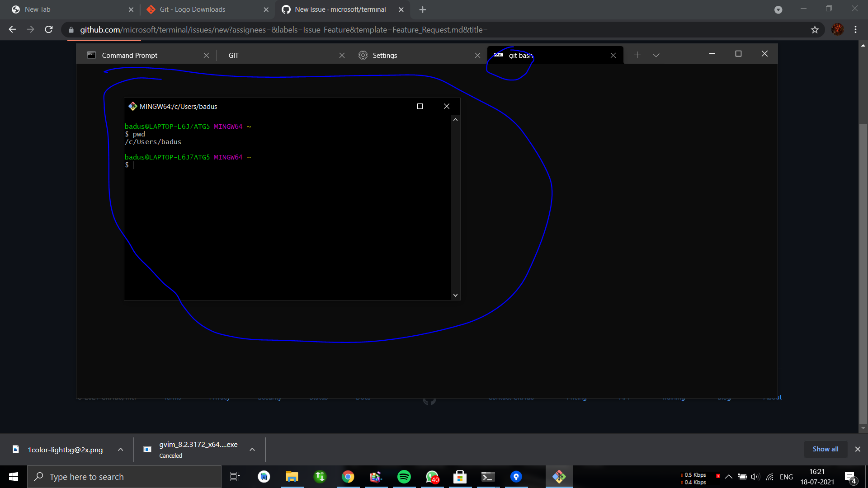Open Spotify from taskbar
The image size is (868, 488).
[404, 477]
